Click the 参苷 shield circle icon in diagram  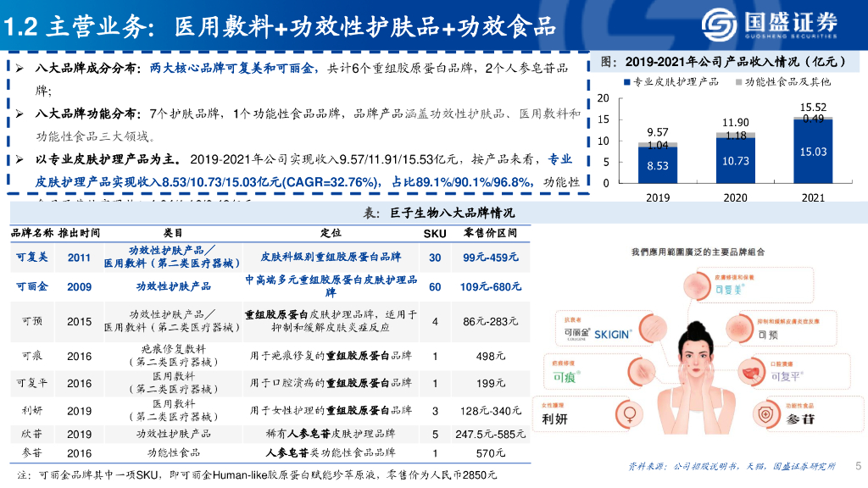coord(766,413)
